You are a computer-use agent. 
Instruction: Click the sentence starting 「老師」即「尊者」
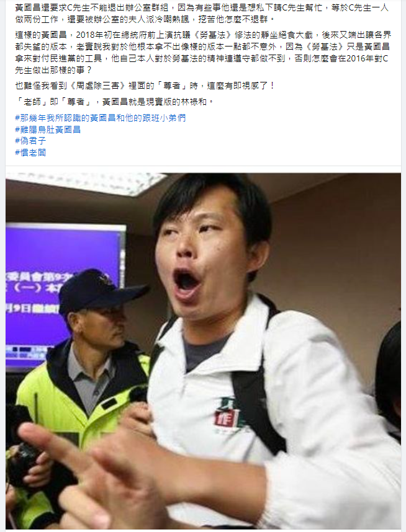pos(114,102)
